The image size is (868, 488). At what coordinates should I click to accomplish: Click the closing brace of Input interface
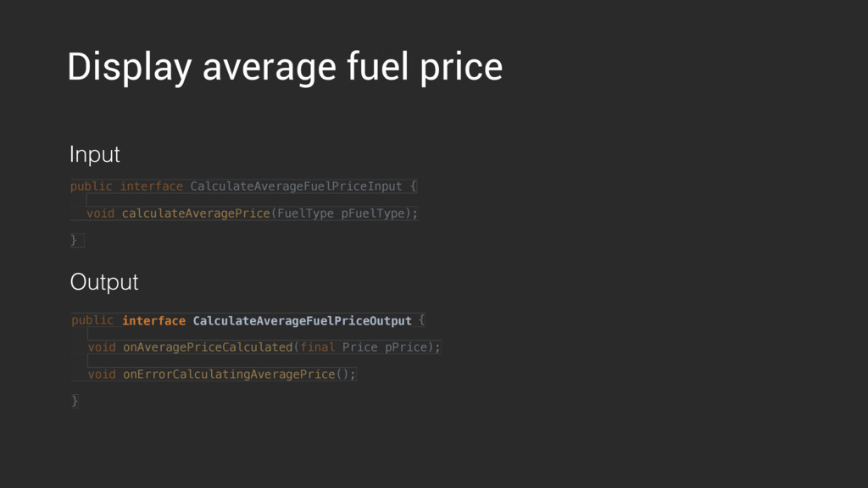click(x=74, y=240)
